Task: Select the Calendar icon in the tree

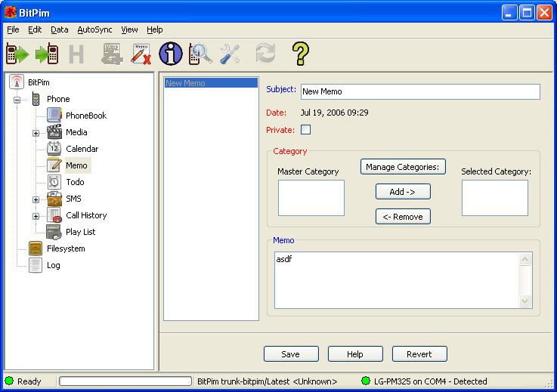Action: pos(54,149)
